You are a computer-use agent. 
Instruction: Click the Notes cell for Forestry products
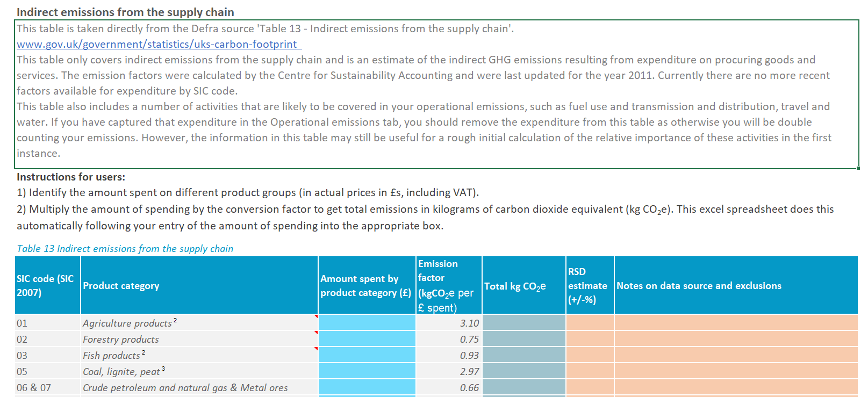point(735,339)
